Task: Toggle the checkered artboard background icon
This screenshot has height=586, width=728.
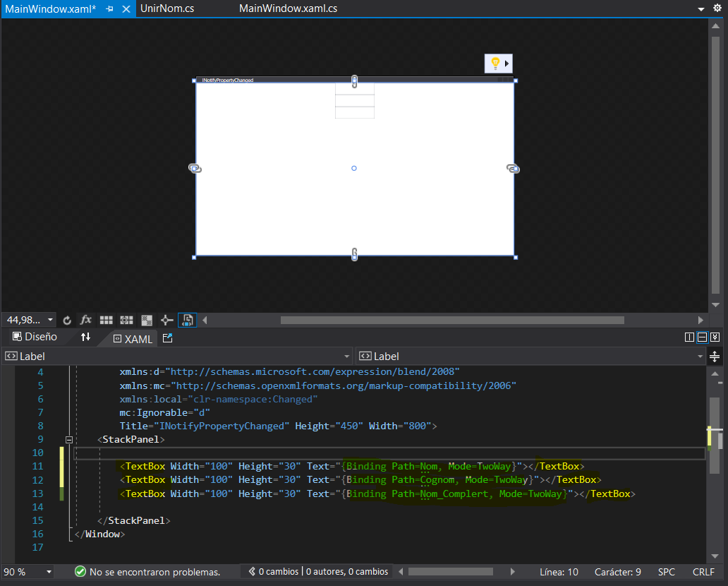Action: (x=147, y=320)
